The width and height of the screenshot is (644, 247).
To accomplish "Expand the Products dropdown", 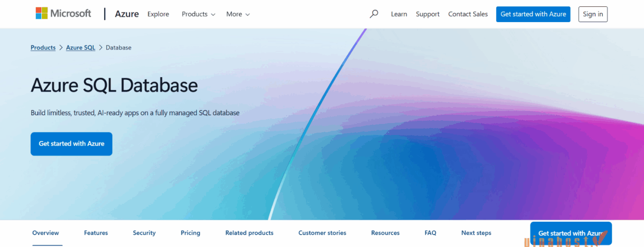I will [198, 14].
